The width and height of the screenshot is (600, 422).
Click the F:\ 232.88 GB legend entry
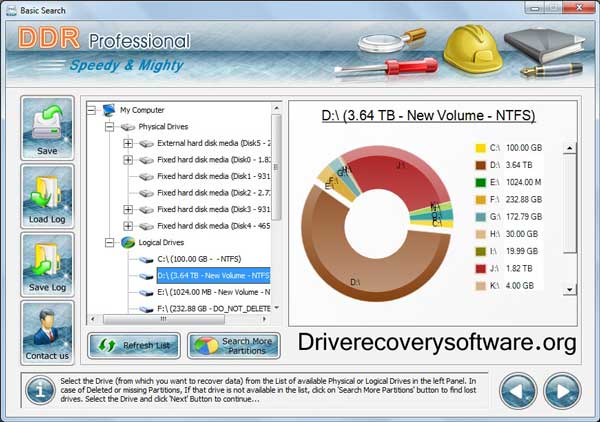pyautogui.click(x=509, y=200)
